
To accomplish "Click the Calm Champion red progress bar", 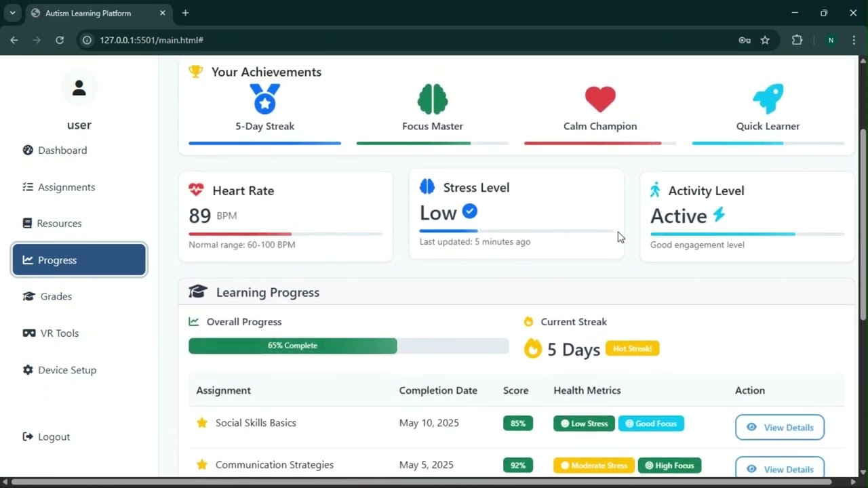I will (600, 143).
